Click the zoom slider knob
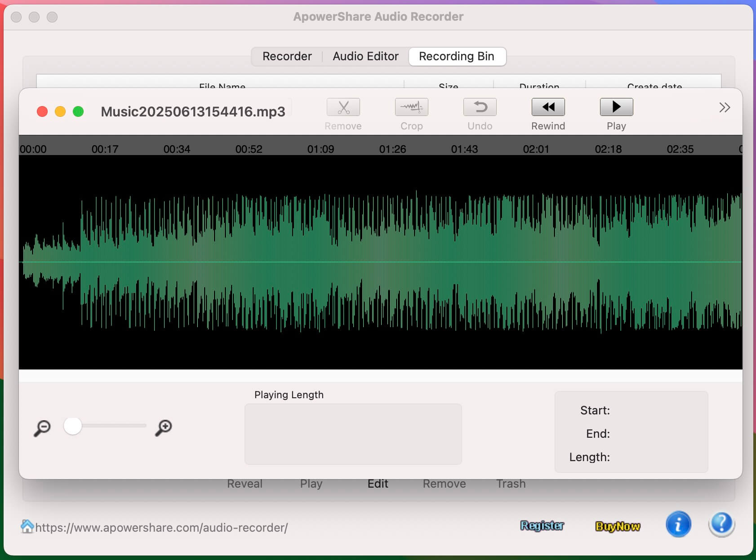 (73, 426)
